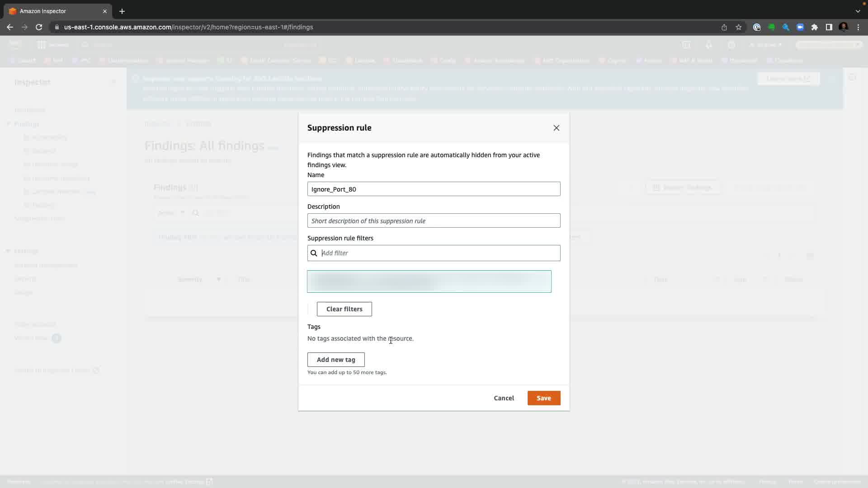Go back to the previous page
This screenshot has width=868, height=488.
click(x=10, y=27)
